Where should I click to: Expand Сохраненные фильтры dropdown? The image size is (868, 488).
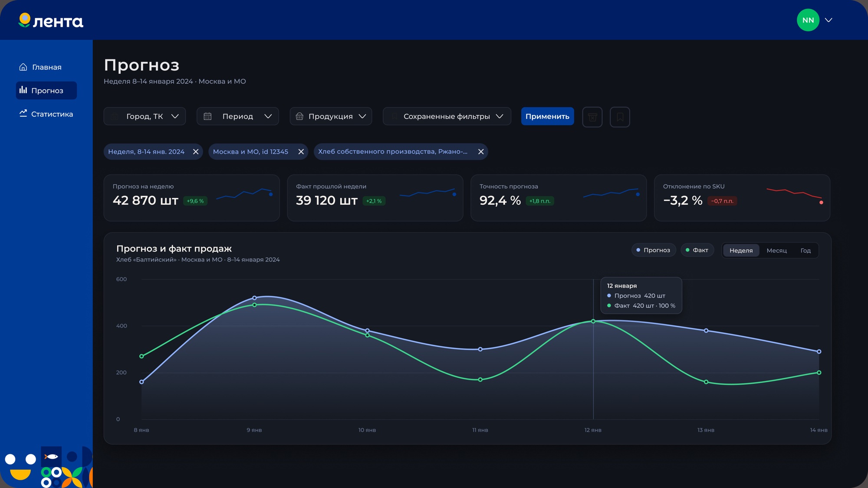point(447,116)
